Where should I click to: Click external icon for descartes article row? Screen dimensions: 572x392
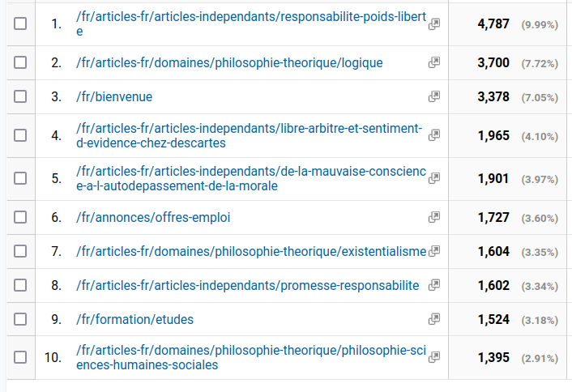433,135
